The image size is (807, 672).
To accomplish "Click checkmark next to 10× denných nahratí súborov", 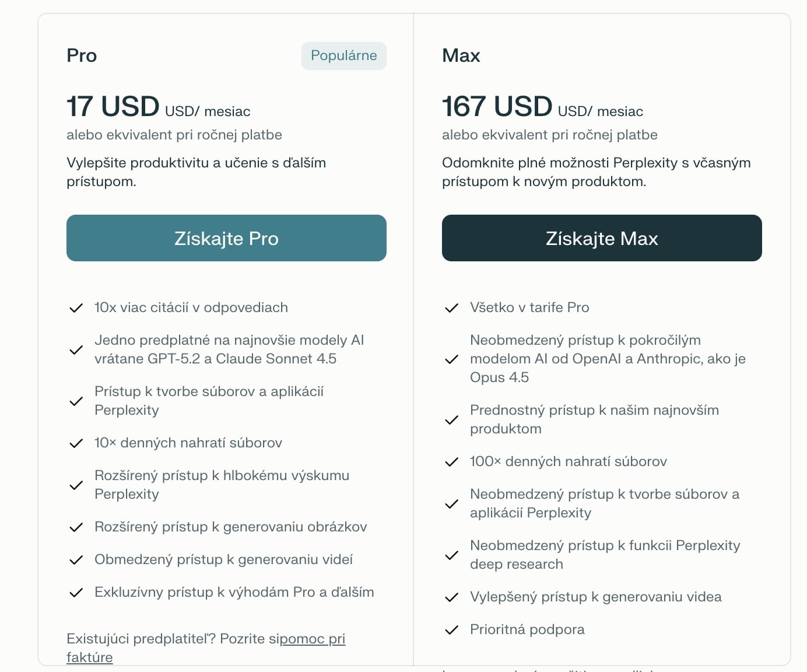I will click(76, 443).
